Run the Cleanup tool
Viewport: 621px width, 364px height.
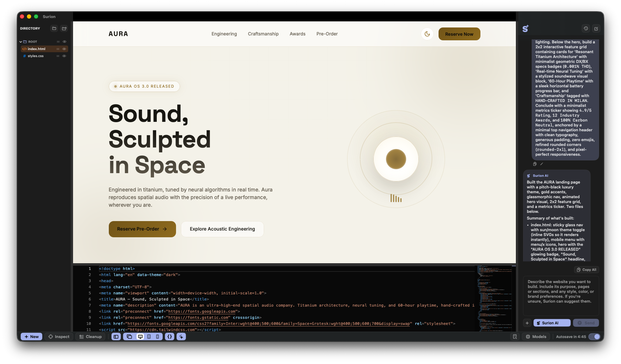pos(90,337)
